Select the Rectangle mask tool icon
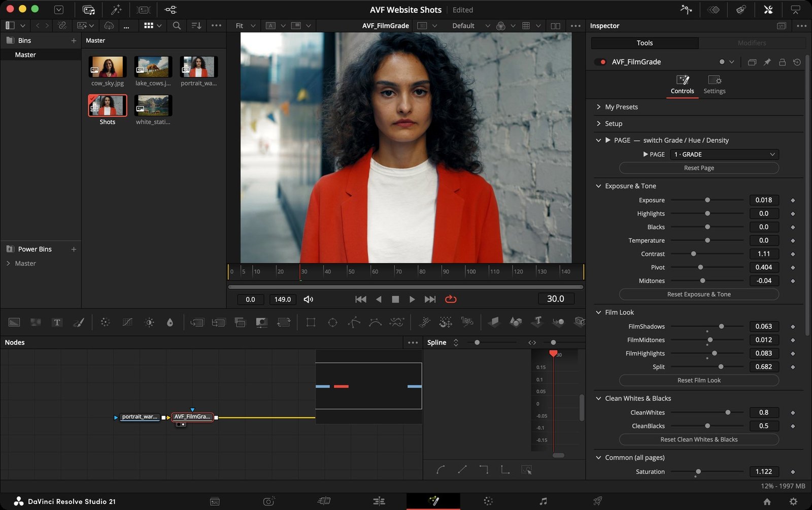 311,322
